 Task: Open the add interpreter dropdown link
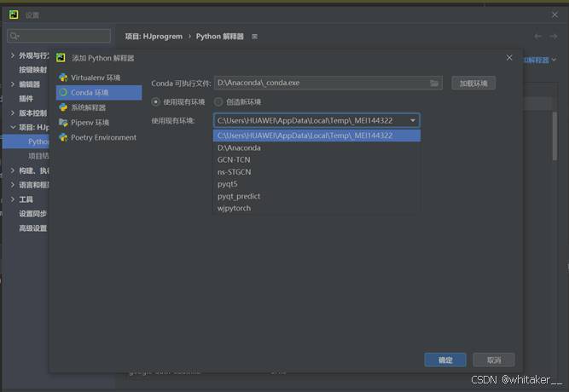coord(540,61)
